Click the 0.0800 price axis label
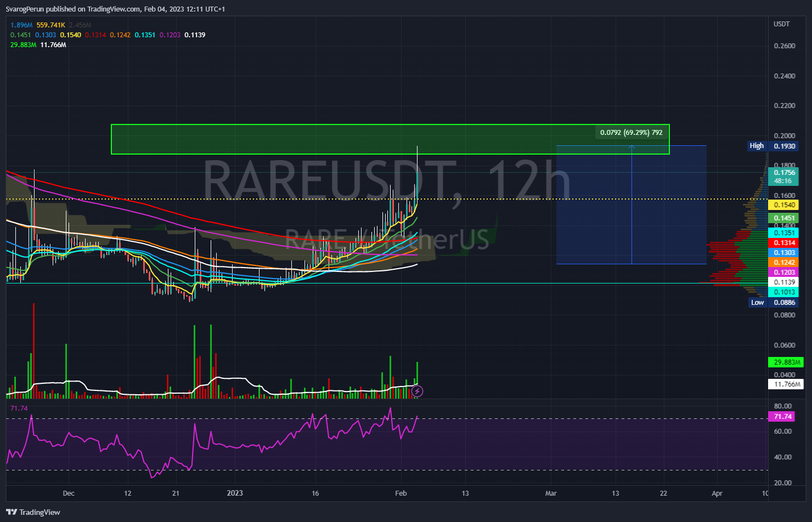 click(785, 315)
